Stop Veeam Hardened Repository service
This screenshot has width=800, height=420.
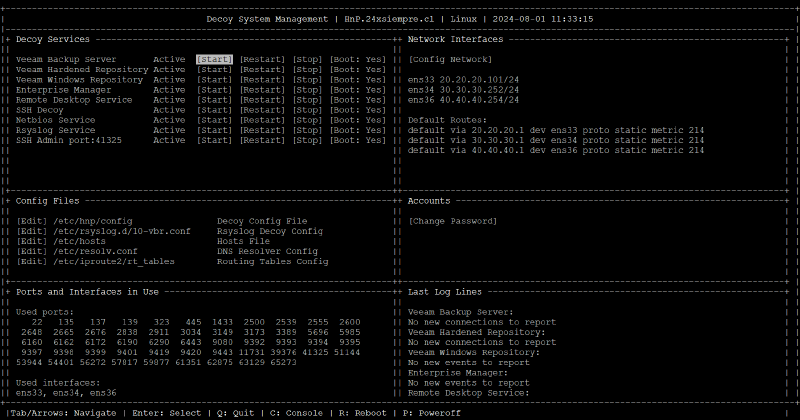[x=307, y=69]
